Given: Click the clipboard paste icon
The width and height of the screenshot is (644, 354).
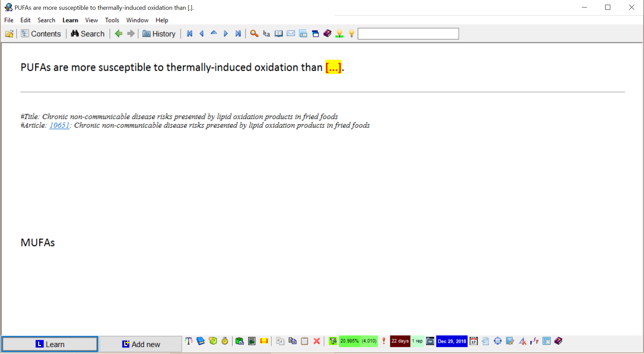Looking at the screenshot, I should point(304,341).
